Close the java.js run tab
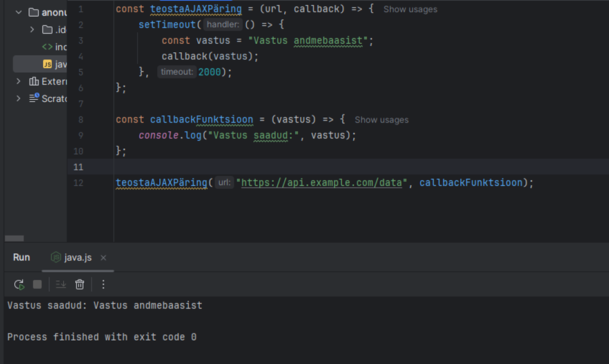The image size is (609, 364). click(x=103, y=258)
